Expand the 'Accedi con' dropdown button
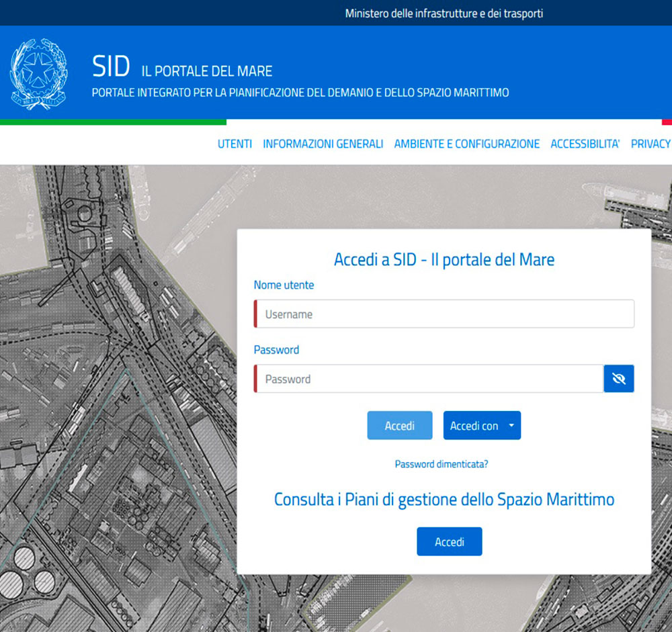Screen dimensions: 672x632 [x=474, y=426]
